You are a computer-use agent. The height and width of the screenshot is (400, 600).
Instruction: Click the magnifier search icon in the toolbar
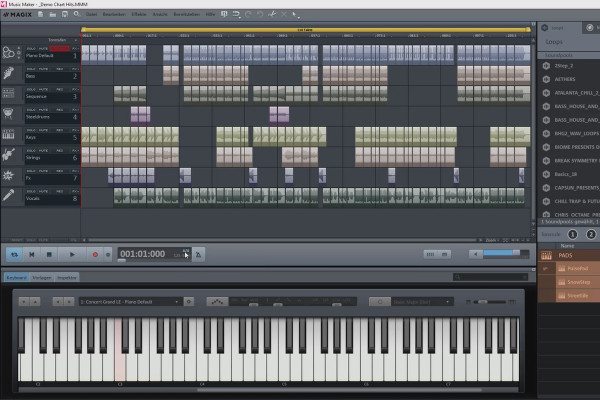click(x=77, y=14)
